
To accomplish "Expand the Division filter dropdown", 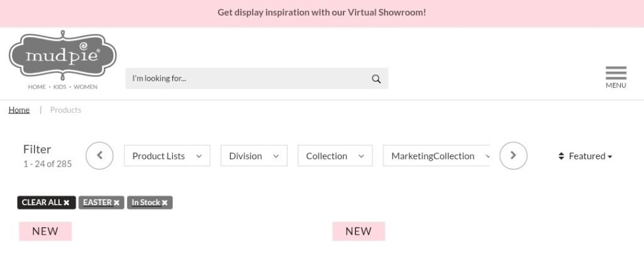I will pos(253,156).
